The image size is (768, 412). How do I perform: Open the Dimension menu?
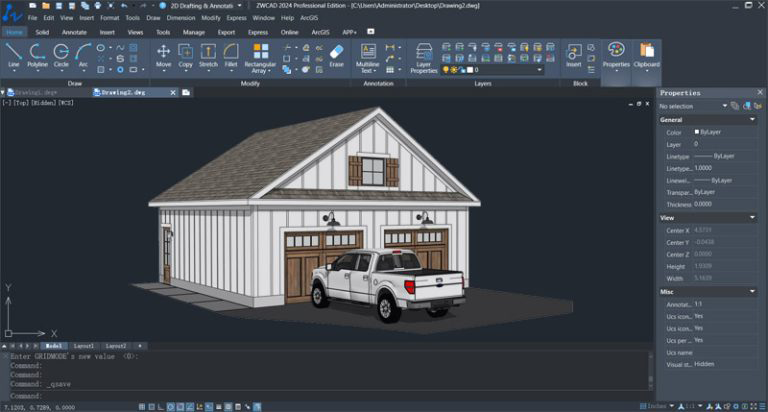pyautogui.click(x=181, y=18)
